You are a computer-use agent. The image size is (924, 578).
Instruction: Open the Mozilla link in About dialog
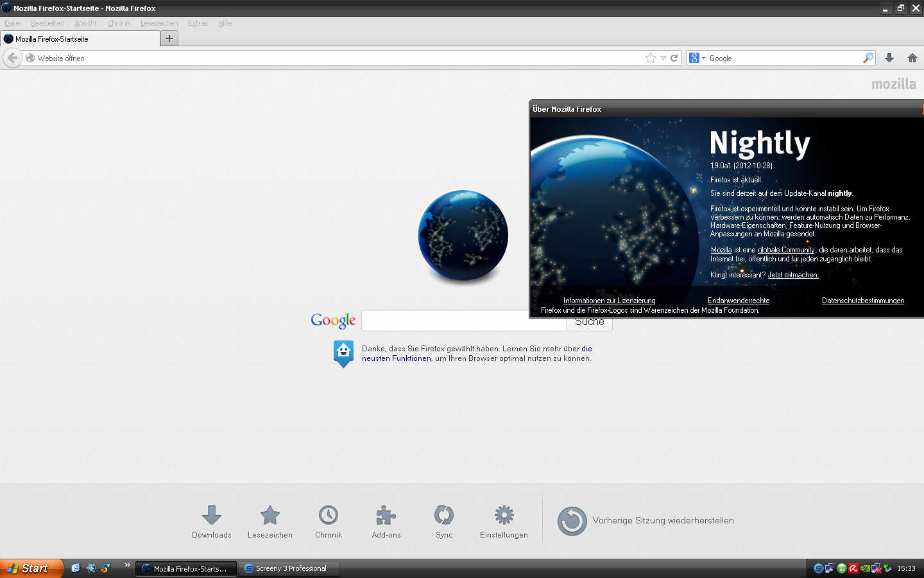[x=721, y=250]
